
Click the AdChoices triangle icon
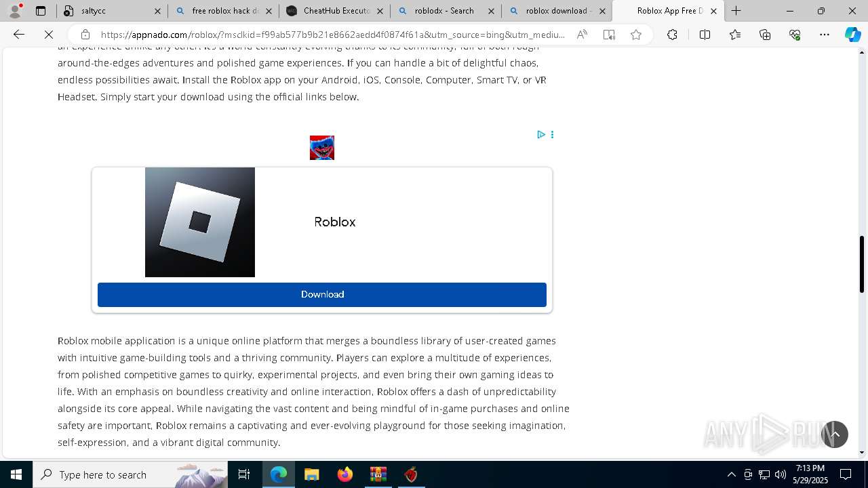(x=541, y=134)
